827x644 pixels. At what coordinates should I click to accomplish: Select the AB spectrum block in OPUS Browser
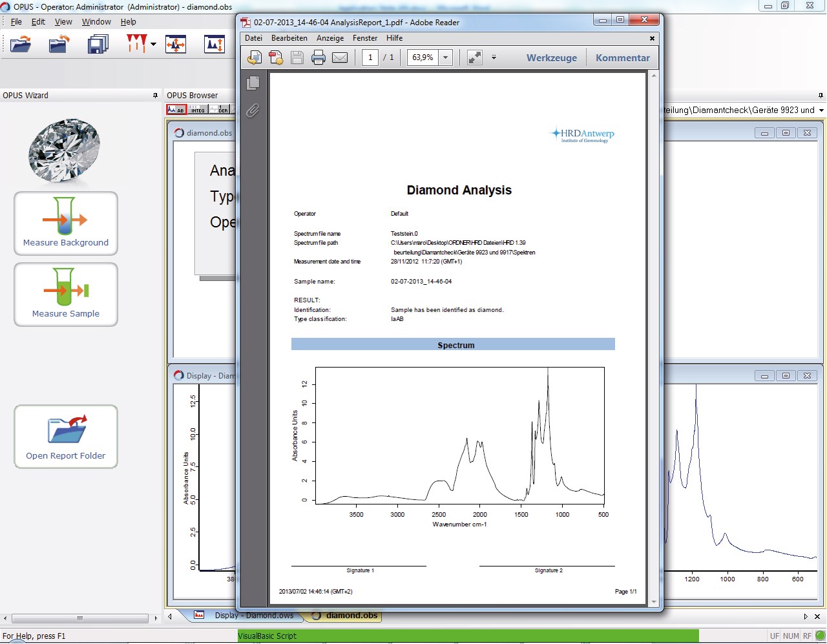(x=176, y=109)
